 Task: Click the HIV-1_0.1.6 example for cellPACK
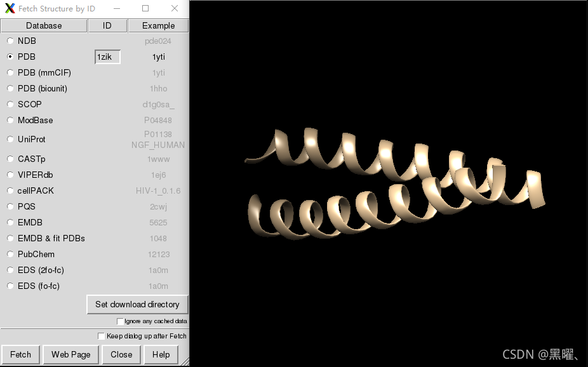pyautogui.click(x=158, y=191)
